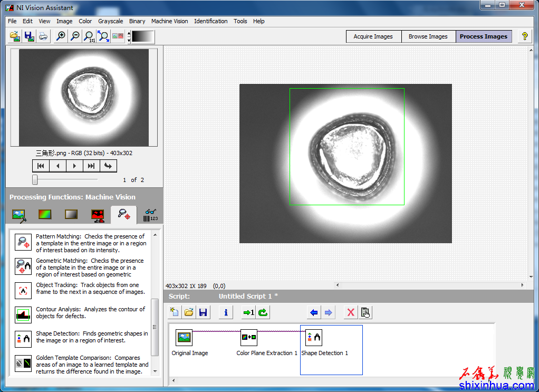
Task: Click the New Script icon
Action: [175, 312]
